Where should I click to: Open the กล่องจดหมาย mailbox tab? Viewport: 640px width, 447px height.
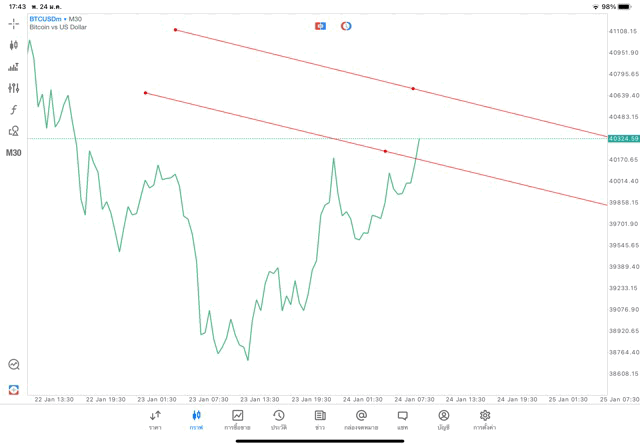coord(361,420)
